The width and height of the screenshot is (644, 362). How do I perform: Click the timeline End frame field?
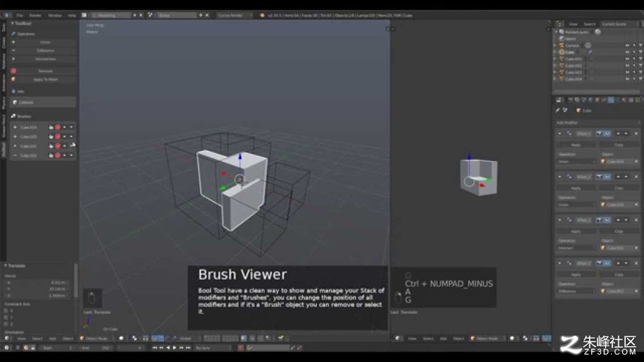click(x=96, y=348)
